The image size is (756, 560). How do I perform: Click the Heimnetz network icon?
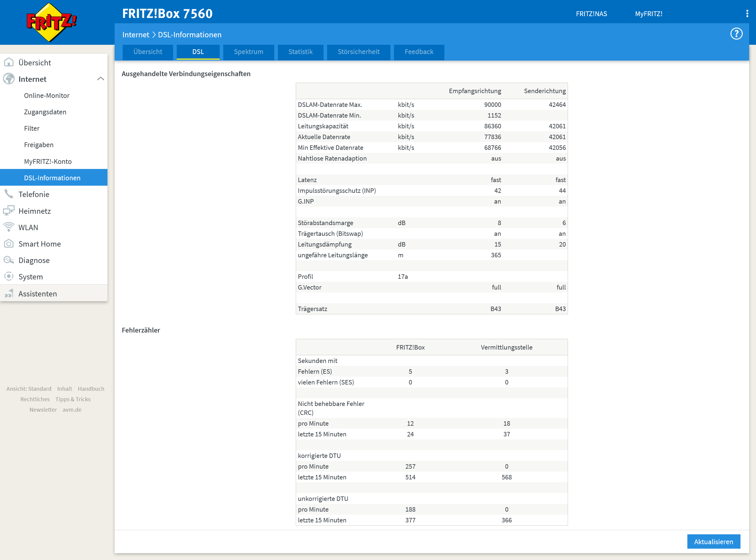tap(9, 210)
